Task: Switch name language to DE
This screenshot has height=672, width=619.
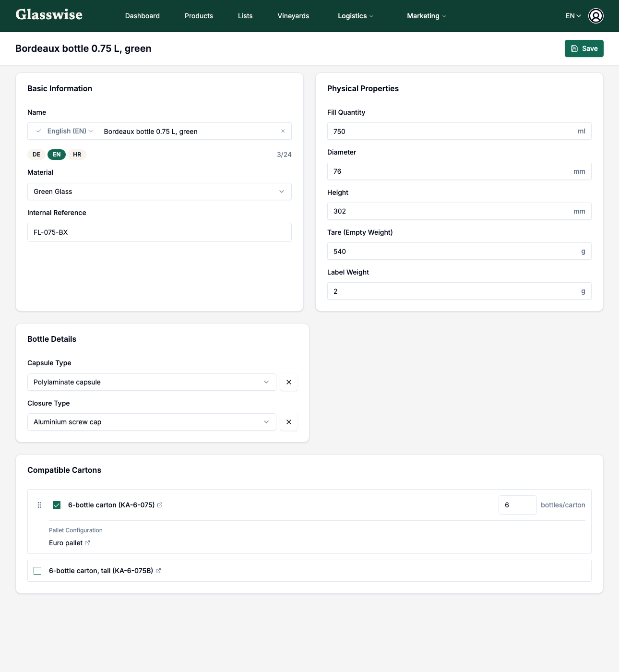Action: coord(36,155)
